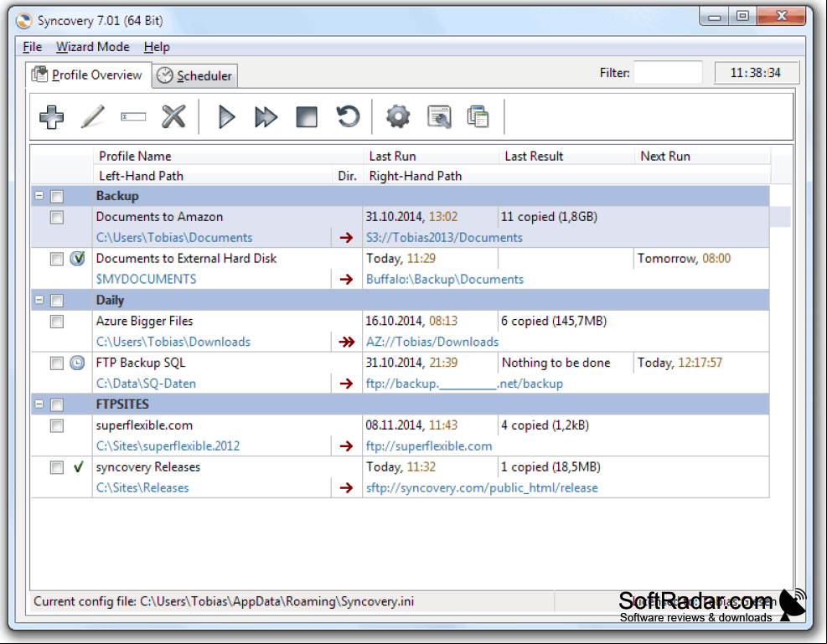The height and width of the screenshot is (644, 827).
Task: Click the copy documents toolbar icon
Action: (478, 117)
